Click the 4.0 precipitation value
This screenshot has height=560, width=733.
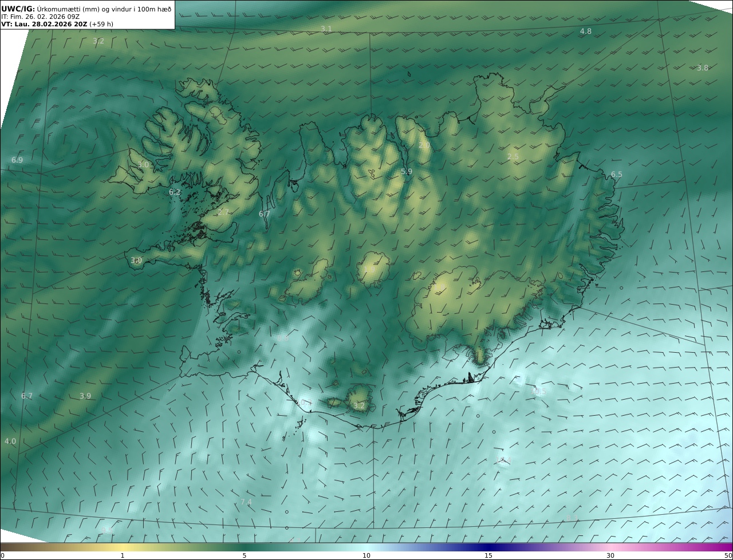pos(10,441)
